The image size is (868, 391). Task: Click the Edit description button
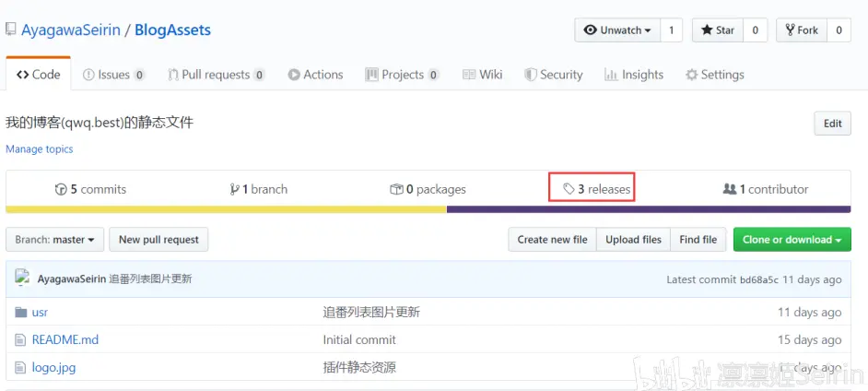click(x=832, y=124)
